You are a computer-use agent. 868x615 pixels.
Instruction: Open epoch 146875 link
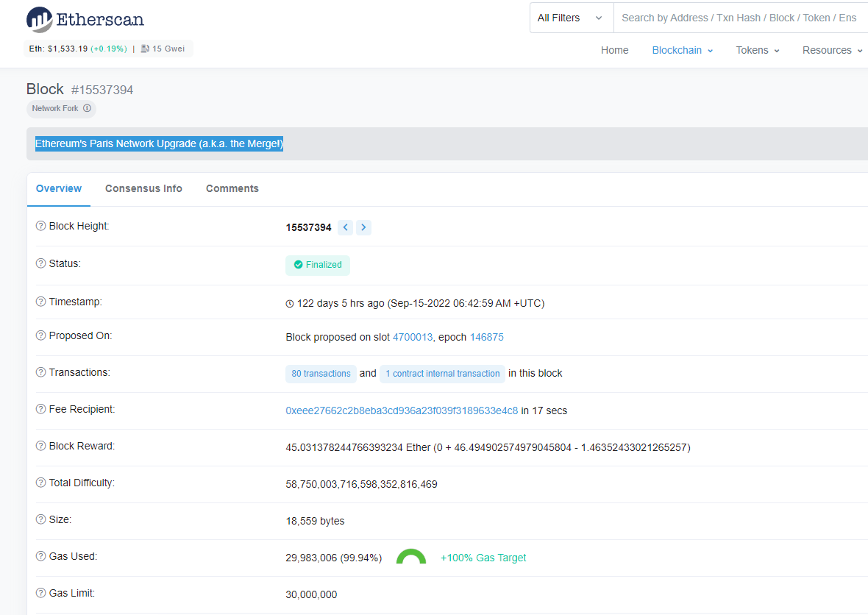pos(486,337)
